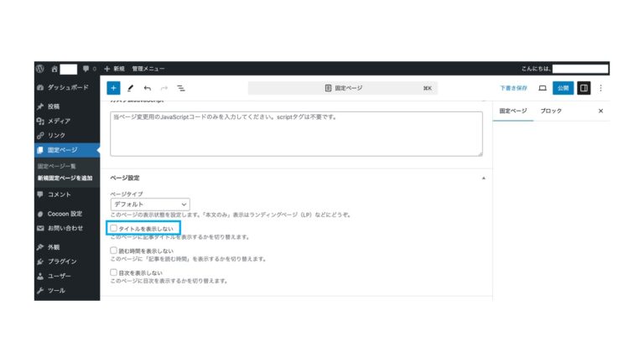Open the three-dot options menu

(600, 88)
